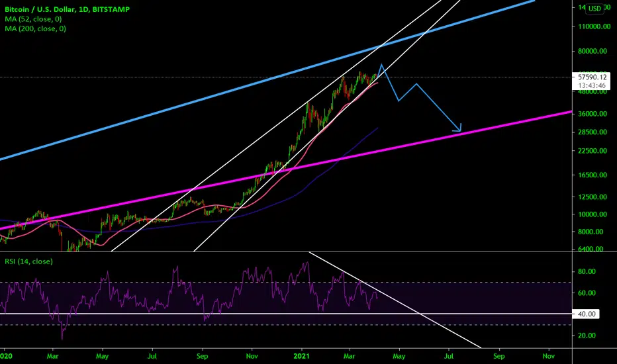Click the 110000.00 price axis label

click(594, 26)
